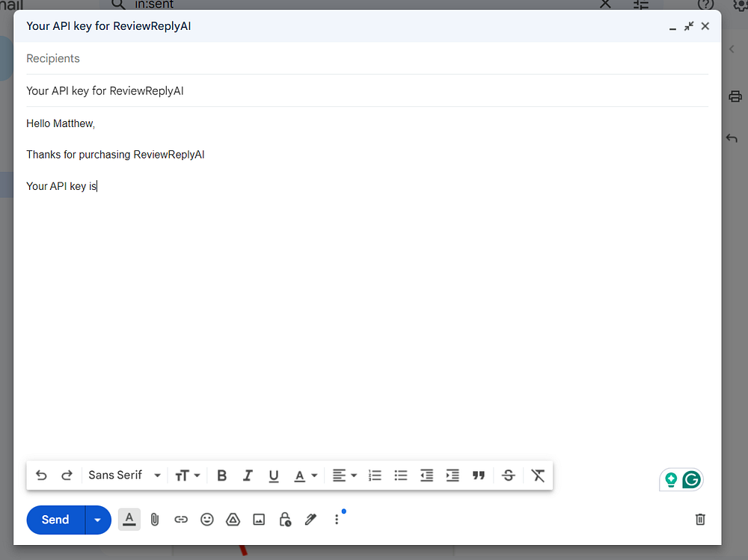The image size is (748, 560).
Task: Toggle confidential mode lock icon
Action: tap(285, 520)
